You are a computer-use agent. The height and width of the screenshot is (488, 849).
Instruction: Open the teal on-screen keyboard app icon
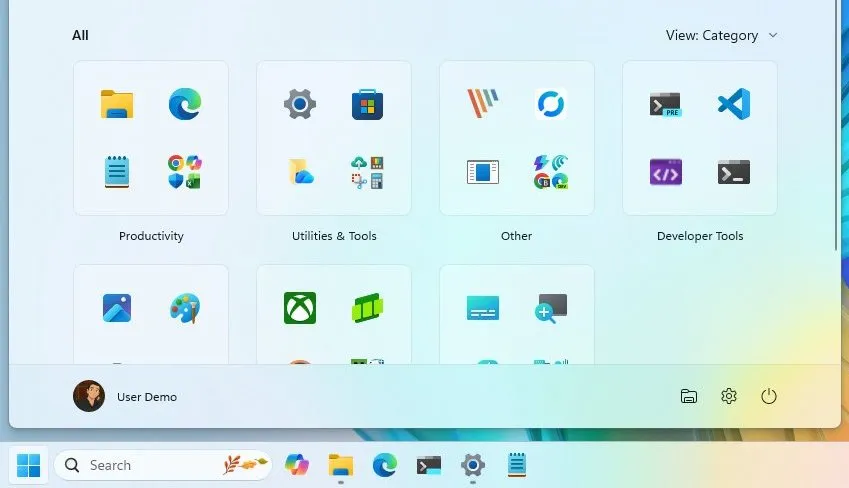[x=483, y=308]
